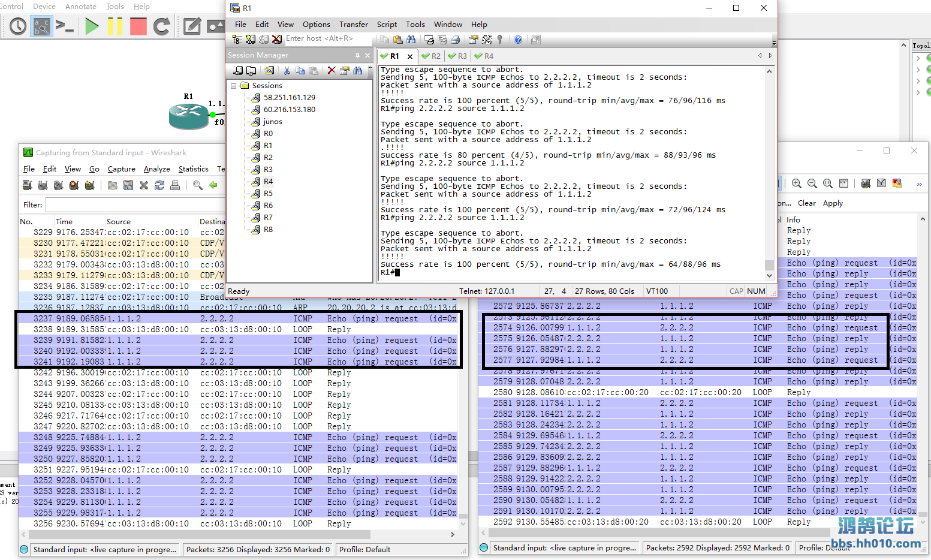Click Profile: Default in the left Wireshark status bar

[x=364, y=550]
